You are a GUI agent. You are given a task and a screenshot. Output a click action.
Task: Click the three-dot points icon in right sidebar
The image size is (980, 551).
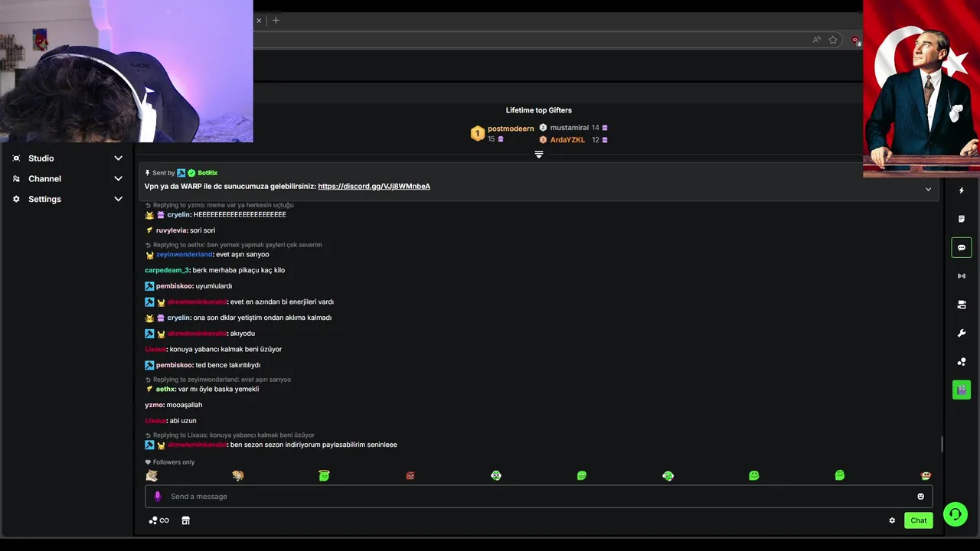[x=962, y=361]
